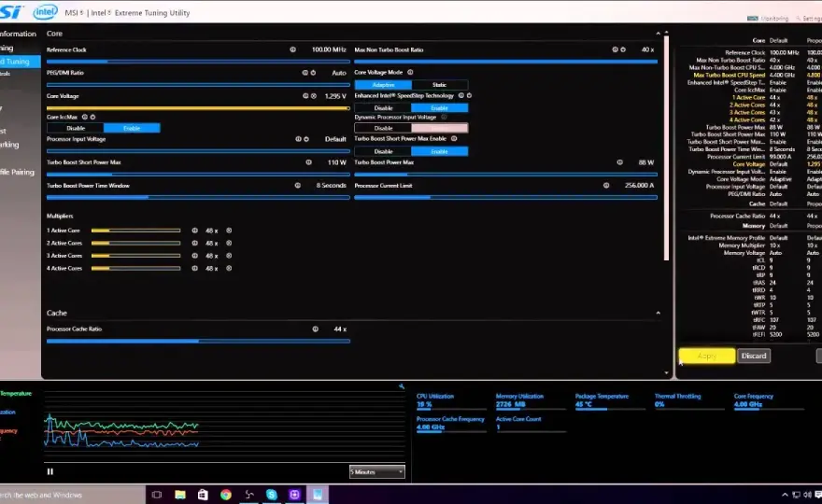Click the info icon for Processor Cache Ratio
This screenshot has width=822, height=504.
click(x=316, y=329)
